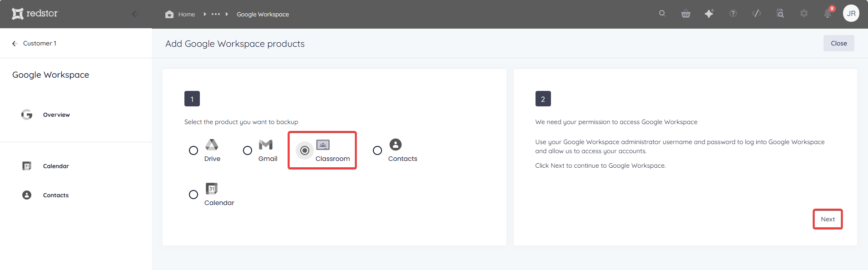This screenshot has width=868, height=270.
Task: Click the AI sparkle icon
Action: tap(709, 14)
